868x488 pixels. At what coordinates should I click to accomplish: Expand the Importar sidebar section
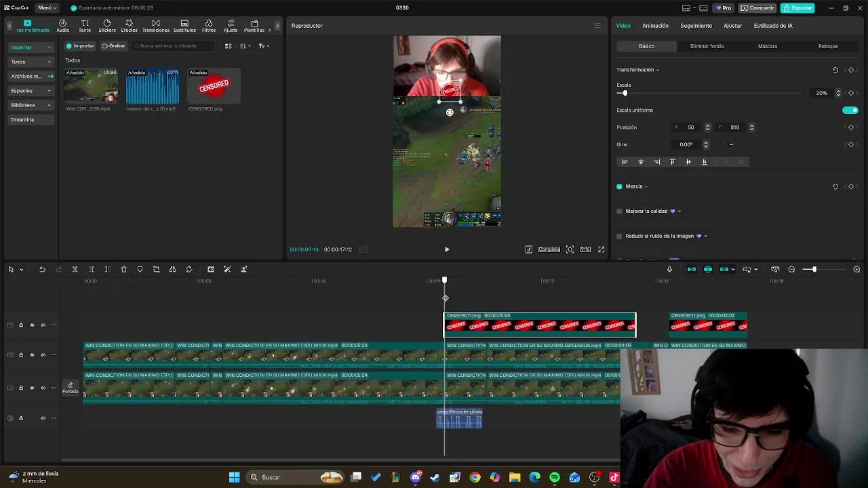31,47
